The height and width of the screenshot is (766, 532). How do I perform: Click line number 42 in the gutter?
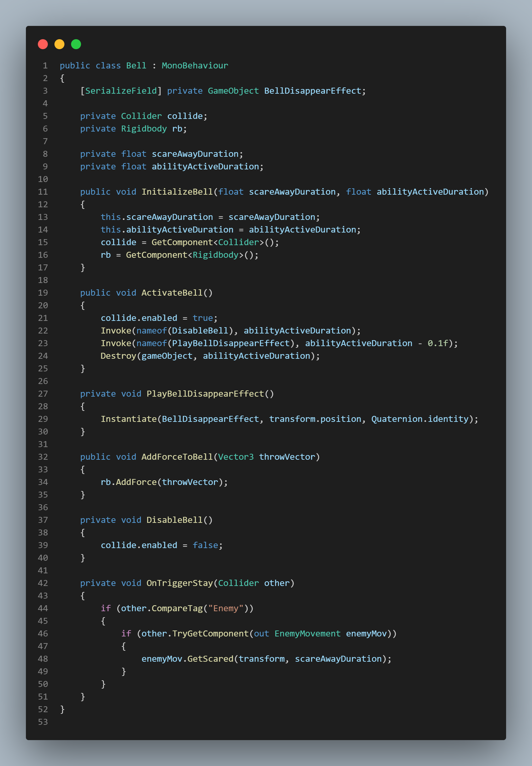[x=43, y=583]
